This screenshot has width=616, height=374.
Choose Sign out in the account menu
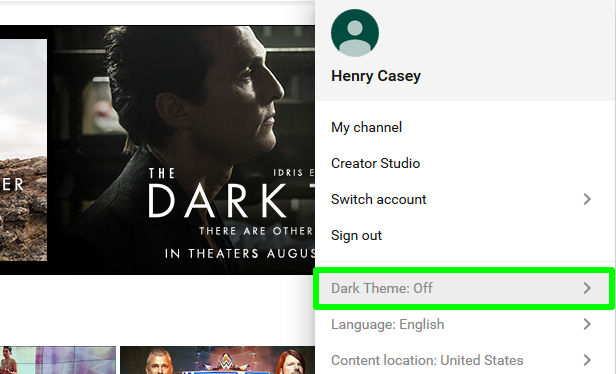[x=356, y=235]
